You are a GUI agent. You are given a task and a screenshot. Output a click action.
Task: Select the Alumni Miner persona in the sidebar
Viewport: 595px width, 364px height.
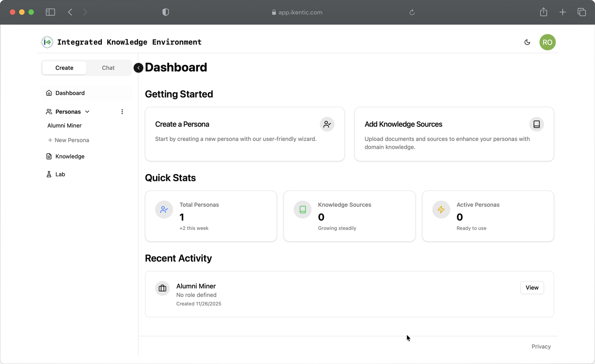[x=64, y=126]
